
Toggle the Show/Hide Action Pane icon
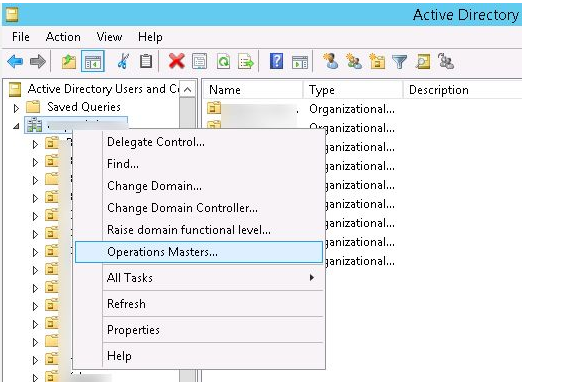pos(300,62)
